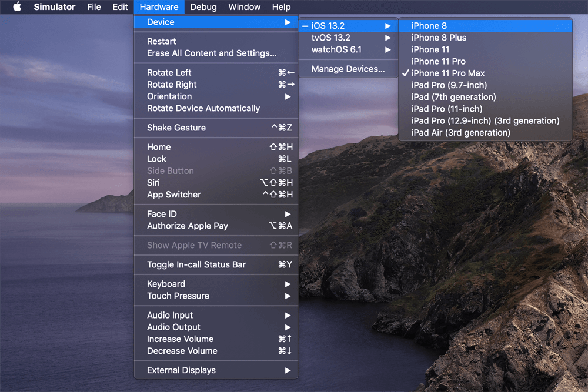Choose Increase Volume
This screenshot has width=588, height=392.
click(x=216, y=339)
